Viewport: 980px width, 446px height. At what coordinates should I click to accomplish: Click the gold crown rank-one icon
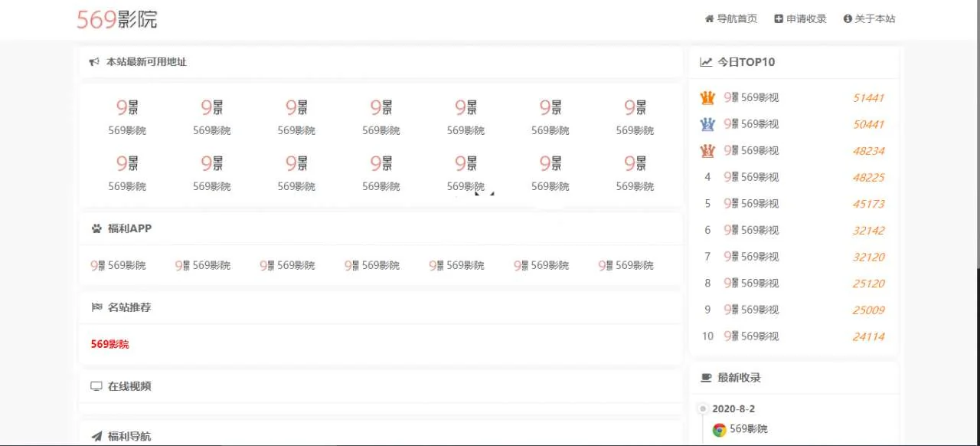pos(707,98)
